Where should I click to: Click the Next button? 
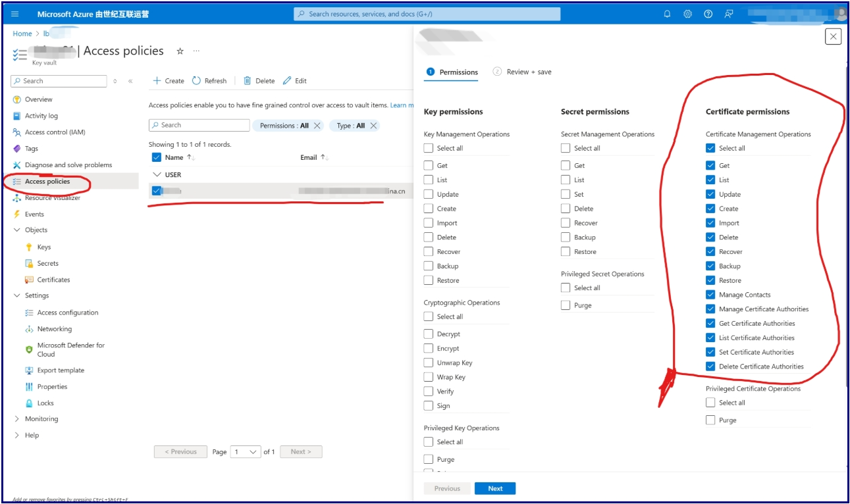495,489
